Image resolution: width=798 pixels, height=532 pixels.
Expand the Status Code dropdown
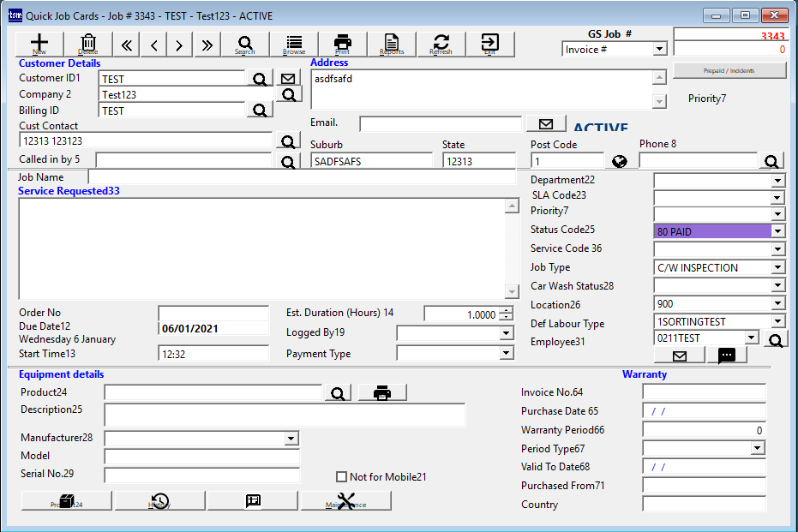pos(777,231)
